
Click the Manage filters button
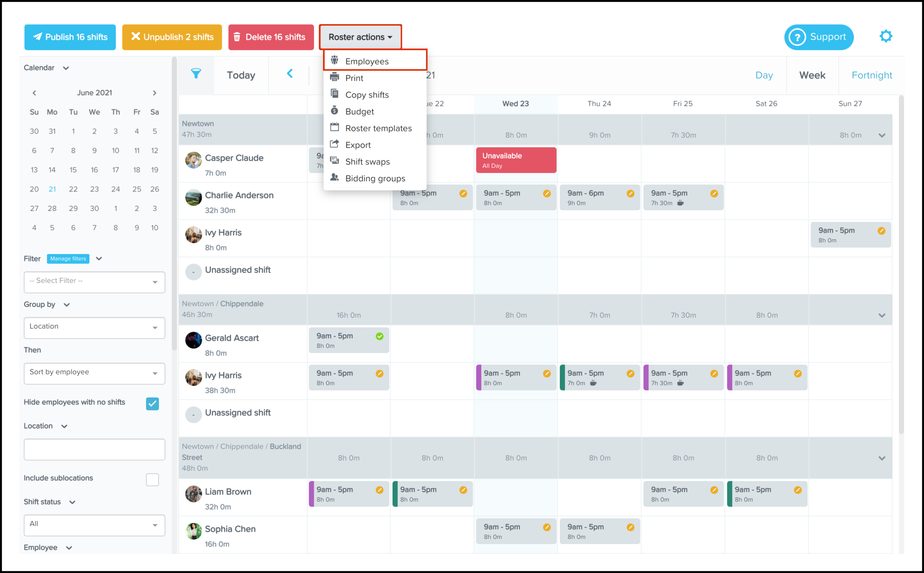68,259
